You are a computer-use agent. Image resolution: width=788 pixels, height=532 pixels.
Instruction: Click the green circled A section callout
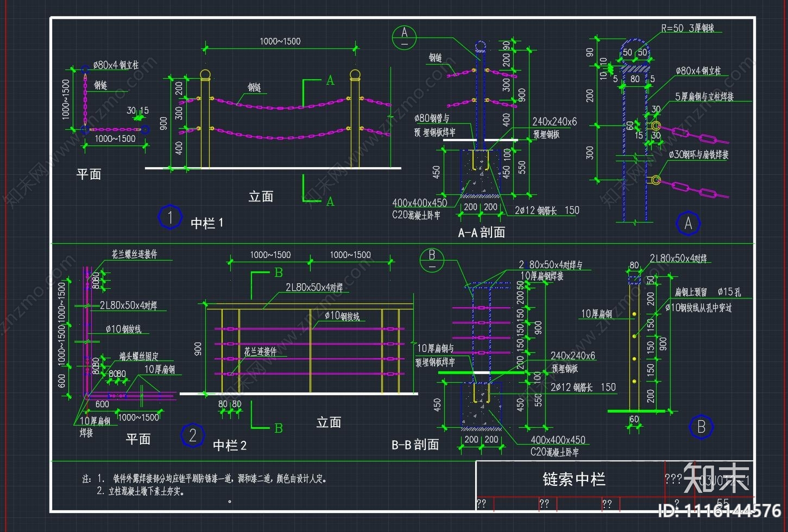click(405, 37)
